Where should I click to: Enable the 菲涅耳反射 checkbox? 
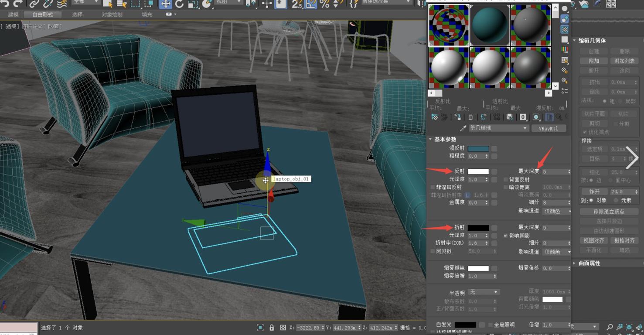point(433,187)
